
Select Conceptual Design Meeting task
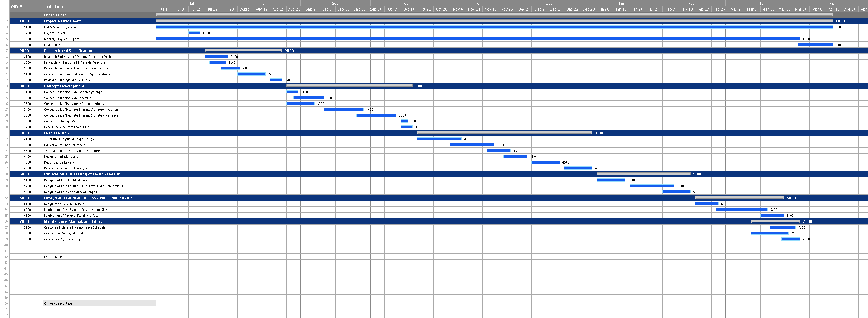(x=63, y=121)
